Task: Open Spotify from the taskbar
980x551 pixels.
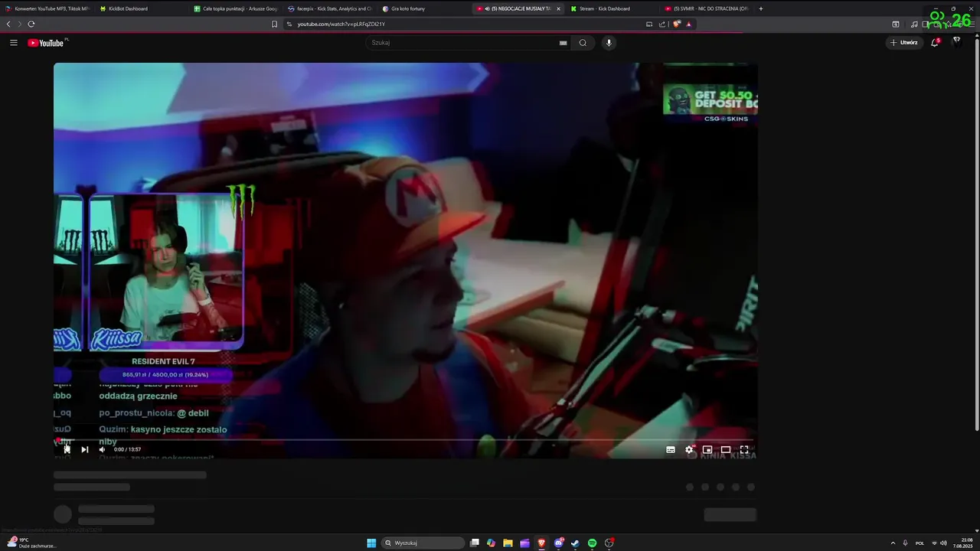Action: click(593, 543)
